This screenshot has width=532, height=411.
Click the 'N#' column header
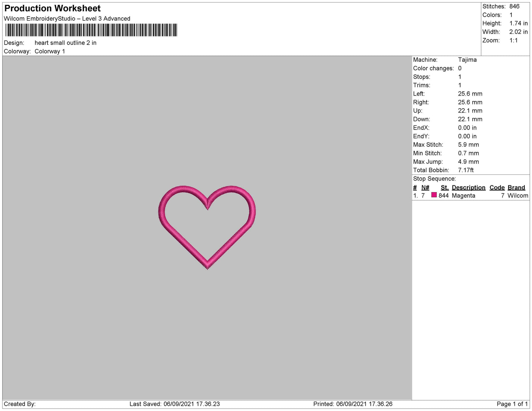click(425, 188)
